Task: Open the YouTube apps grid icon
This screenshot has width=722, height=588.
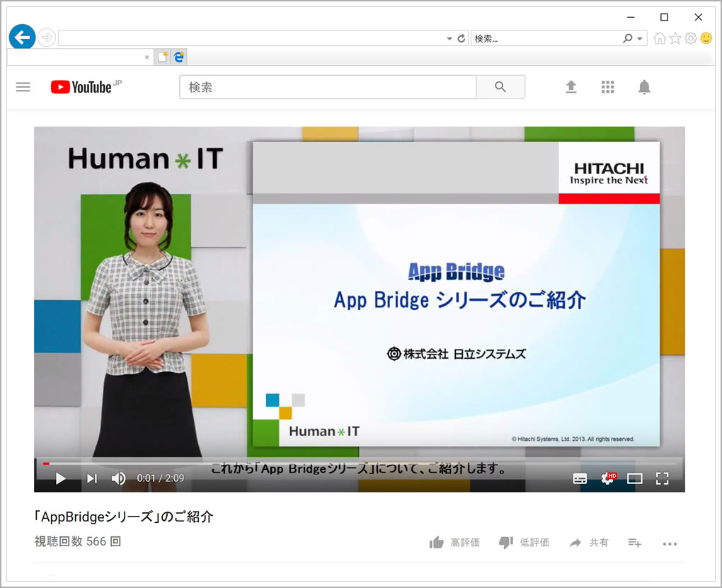Action: [x=608, y=86]
